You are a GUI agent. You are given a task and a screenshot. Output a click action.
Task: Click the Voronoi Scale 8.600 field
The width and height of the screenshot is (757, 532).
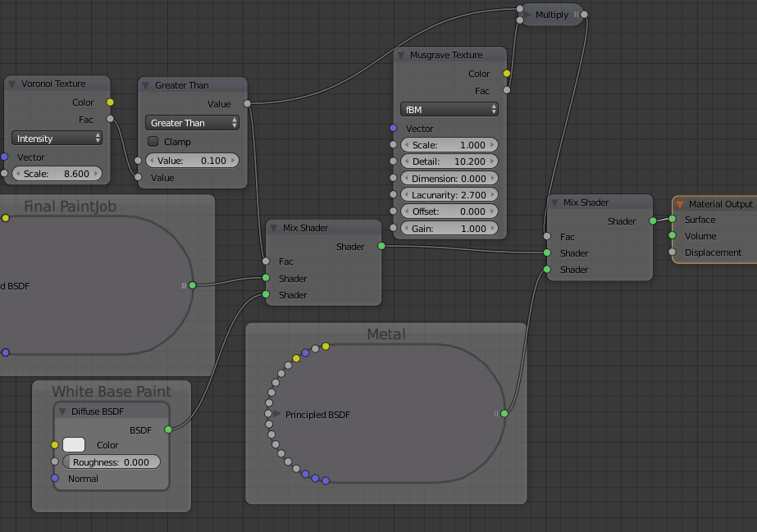coord(57,174)
